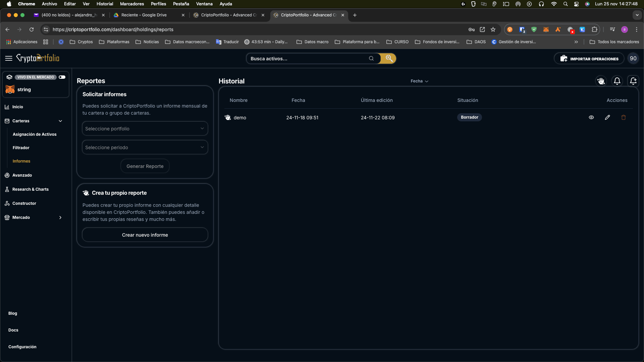The height and width of the screenshot is (362, 644).
Task: Click the add alert bell icon
Action: coord(633,81)
